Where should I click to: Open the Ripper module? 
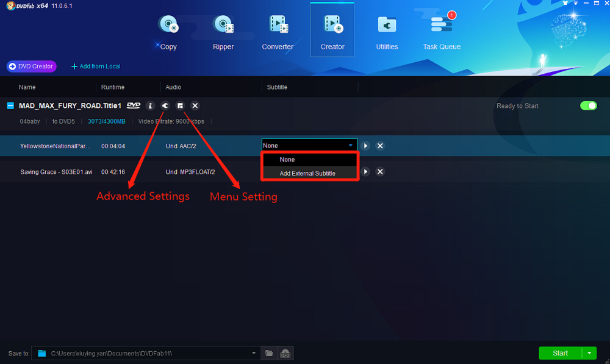223,33
